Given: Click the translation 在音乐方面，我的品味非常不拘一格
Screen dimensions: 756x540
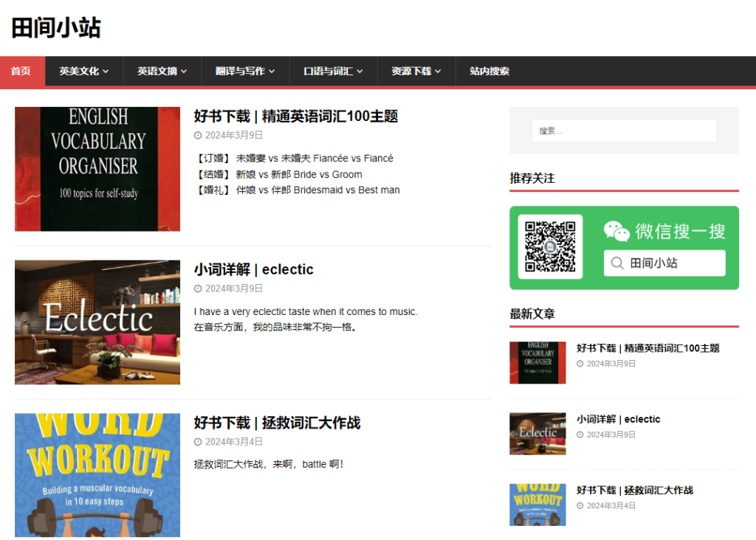Looking at the screenshot, I should (276, 327).
